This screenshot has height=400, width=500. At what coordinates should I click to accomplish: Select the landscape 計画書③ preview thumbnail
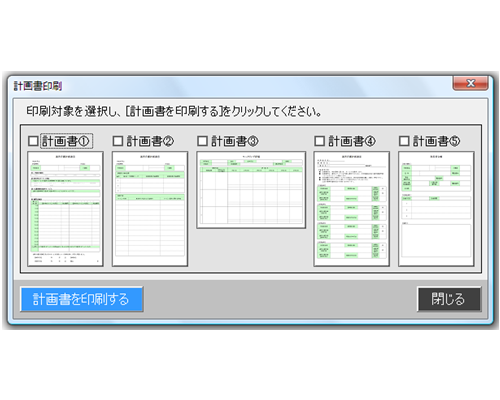pos(251,190)
